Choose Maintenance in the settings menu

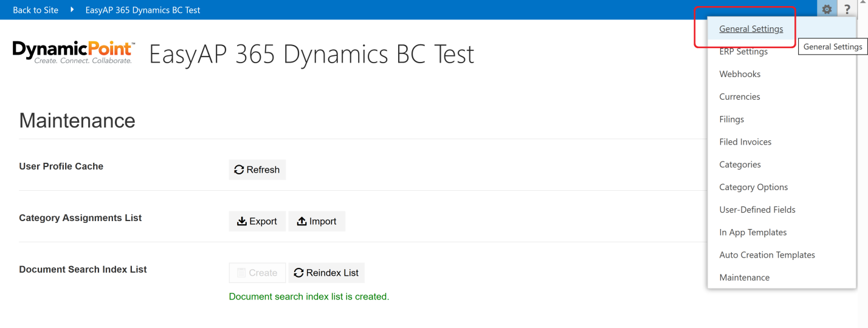tap(744, 278)
